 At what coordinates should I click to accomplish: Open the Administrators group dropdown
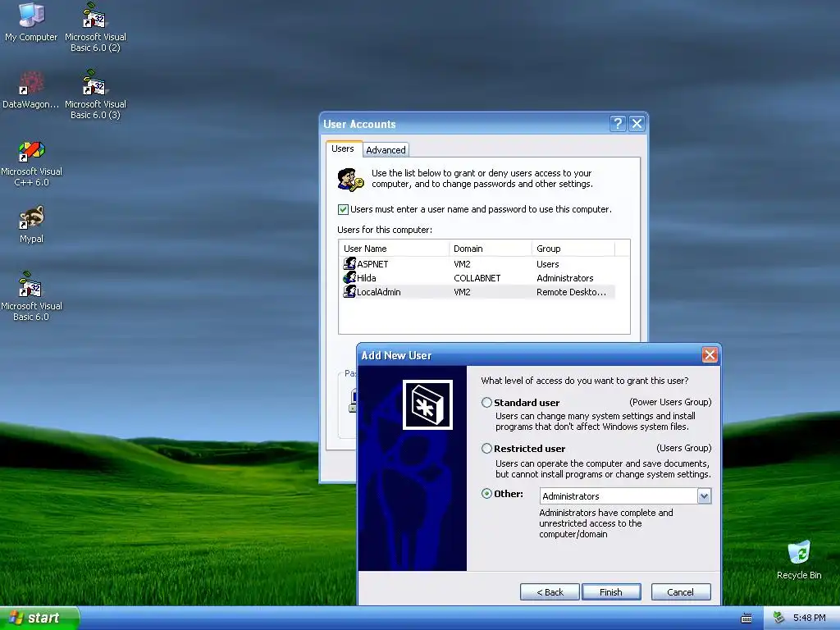704,496
